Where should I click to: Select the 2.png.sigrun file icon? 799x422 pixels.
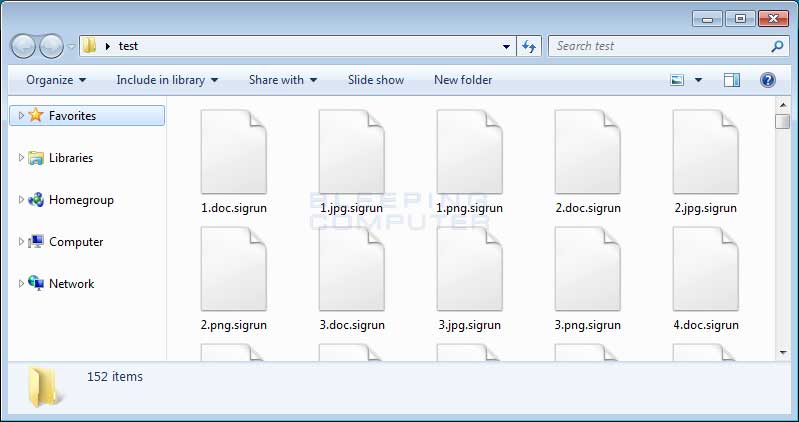[234, 269]
